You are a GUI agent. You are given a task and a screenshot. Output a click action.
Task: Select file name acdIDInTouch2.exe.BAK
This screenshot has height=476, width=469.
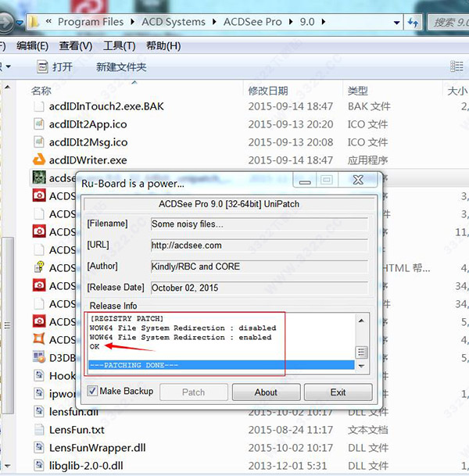point(106,106)
